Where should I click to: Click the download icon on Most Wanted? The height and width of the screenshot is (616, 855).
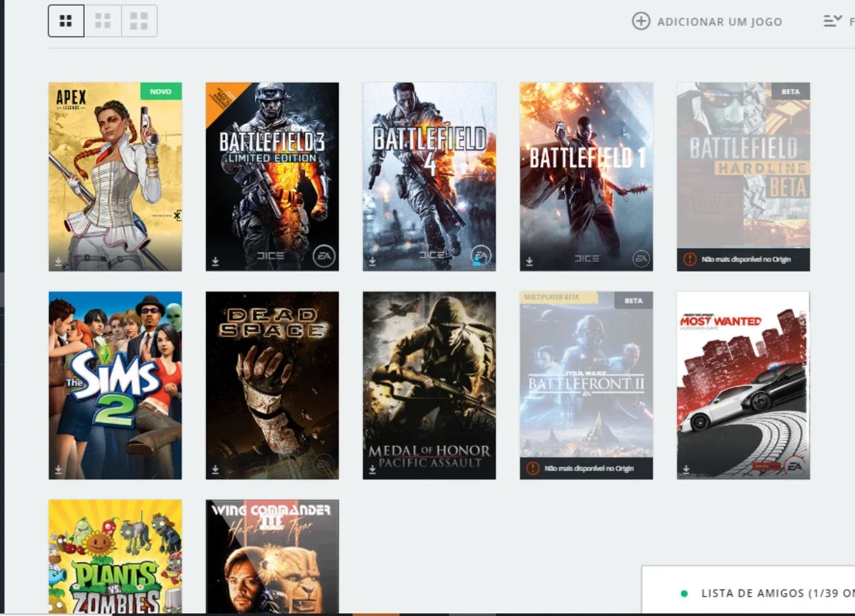pyautogui.click(x=686, y=470)
